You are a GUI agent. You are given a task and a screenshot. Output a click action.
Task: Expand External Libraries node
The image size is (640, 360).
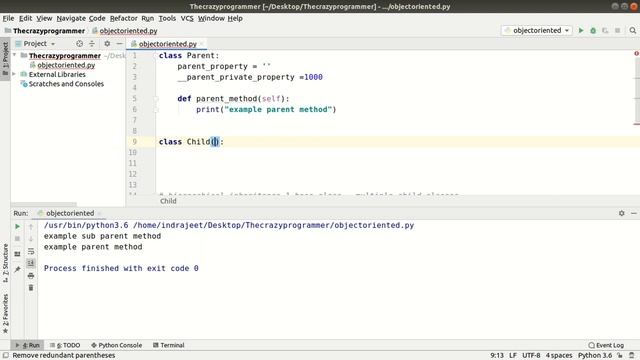pyautogui.click(x=15, y=74)
